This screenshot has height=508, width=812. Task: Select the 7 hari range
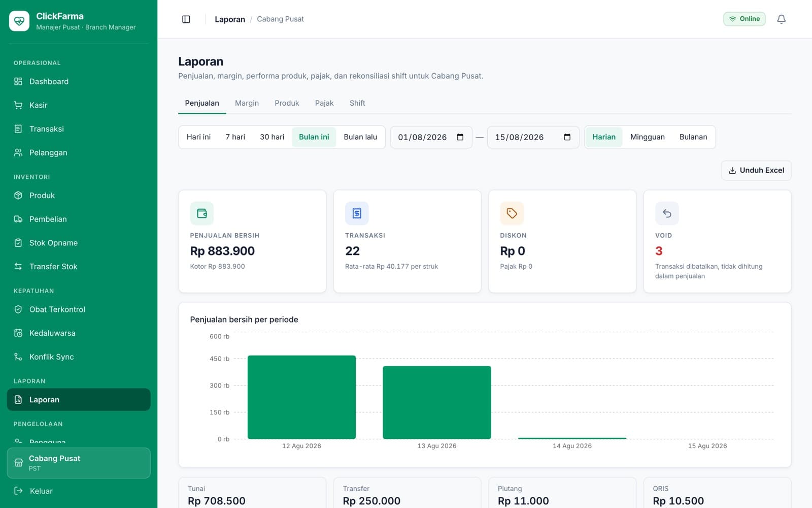tap(235, 137)
